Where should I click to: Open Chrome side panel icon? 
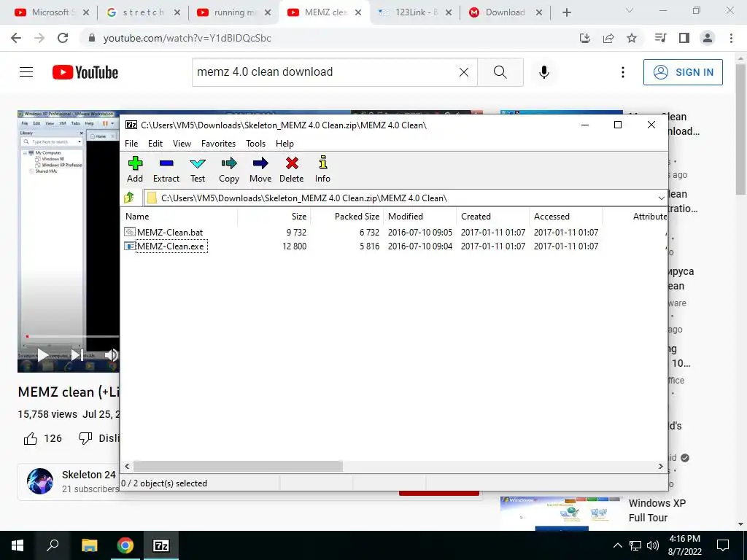pyautogui.click(x=684, y=38)
